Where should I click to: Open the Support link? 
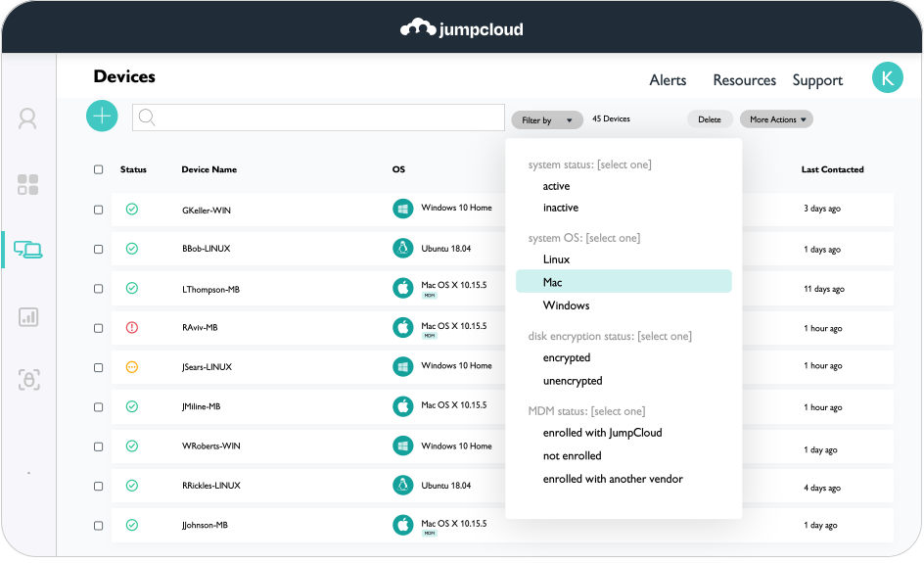click(817, 80)
